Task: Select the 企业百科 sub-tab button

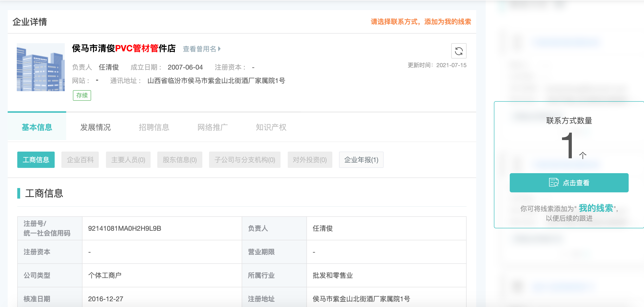Action: 80,160
